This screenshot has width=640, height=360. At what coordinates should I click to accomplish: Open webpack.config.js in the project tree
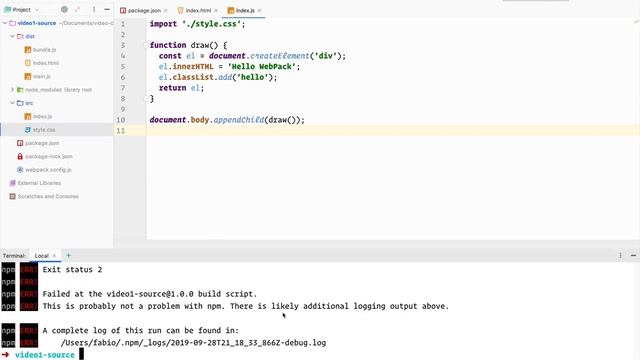pos(48,170)
